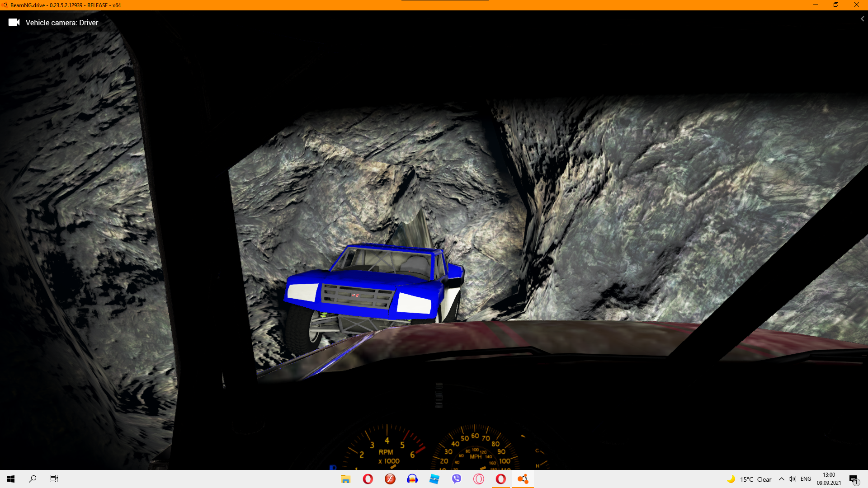Minimize the BeamNG.drive window

tap(816, 5)
